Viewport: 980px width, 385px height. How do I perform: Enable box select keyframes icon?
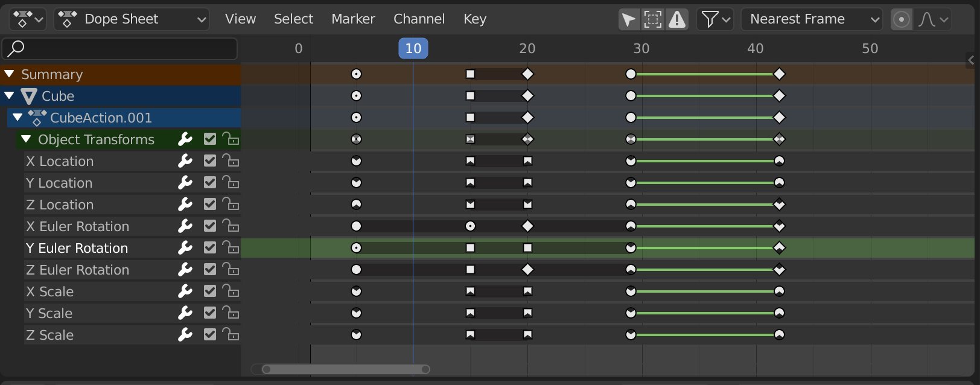(x=653, y=19)
